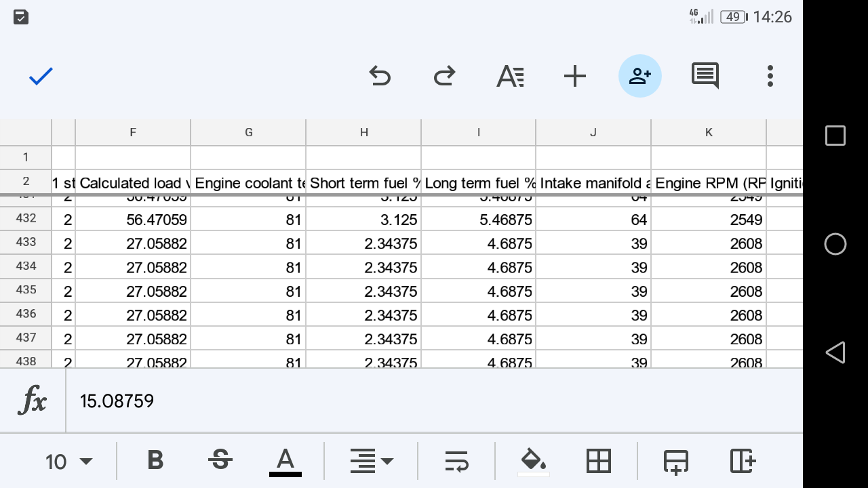
Task: Open the share add-person button
Action: coord(640,76)
